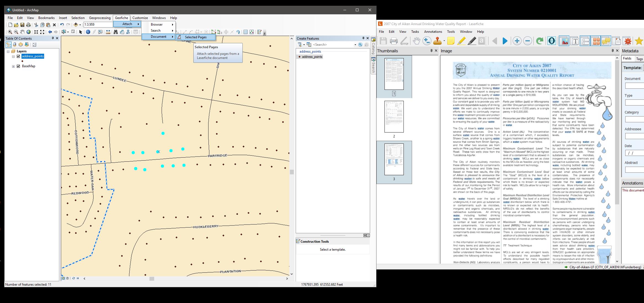644x303 pixels.
Task: Open the Add Data dropdown arrow
Action: pyautogui.click(x=80, y=25)
